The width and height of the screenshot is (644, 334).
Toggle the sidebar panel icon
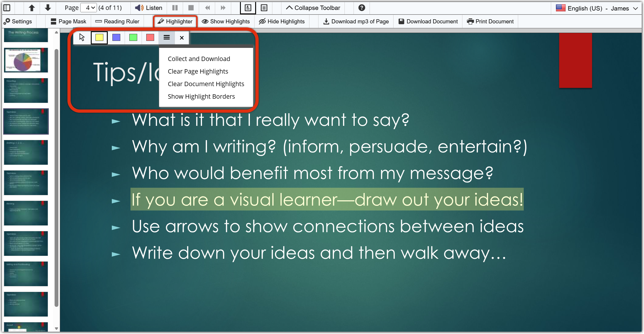pos(6,8)
